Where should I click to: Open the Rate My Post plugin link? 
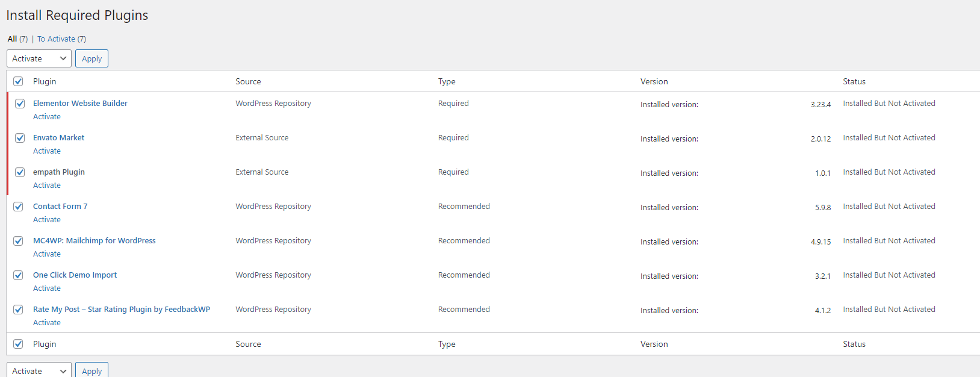(122, 310)
